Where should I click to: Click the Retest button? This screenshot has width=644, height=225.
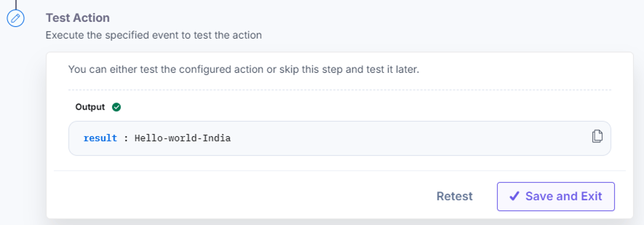(x=454, y=196)
